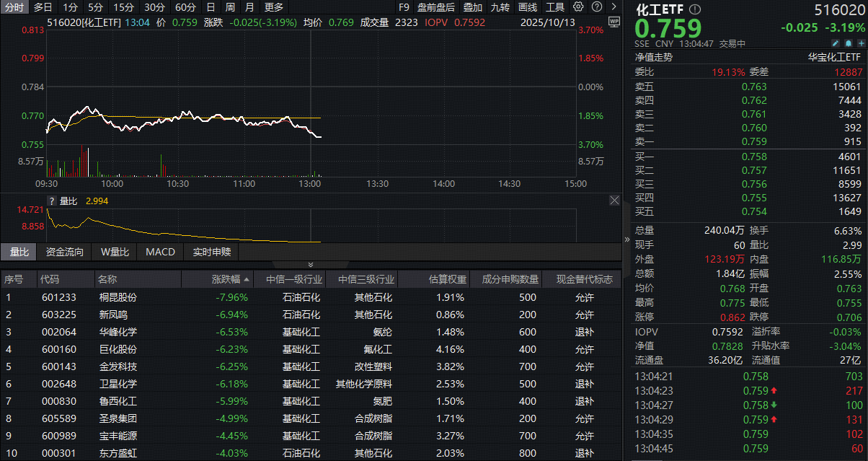Collapse panel using double chevron above table

pyautogui.click(x=311, y=265)
